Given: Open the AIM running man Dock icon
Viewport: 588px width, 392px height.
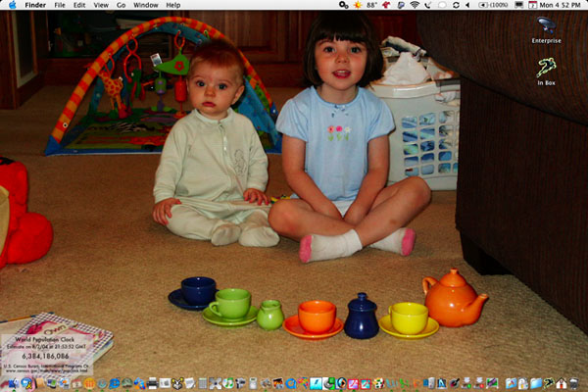Looking at the screenshot, I should coord(26,383).
